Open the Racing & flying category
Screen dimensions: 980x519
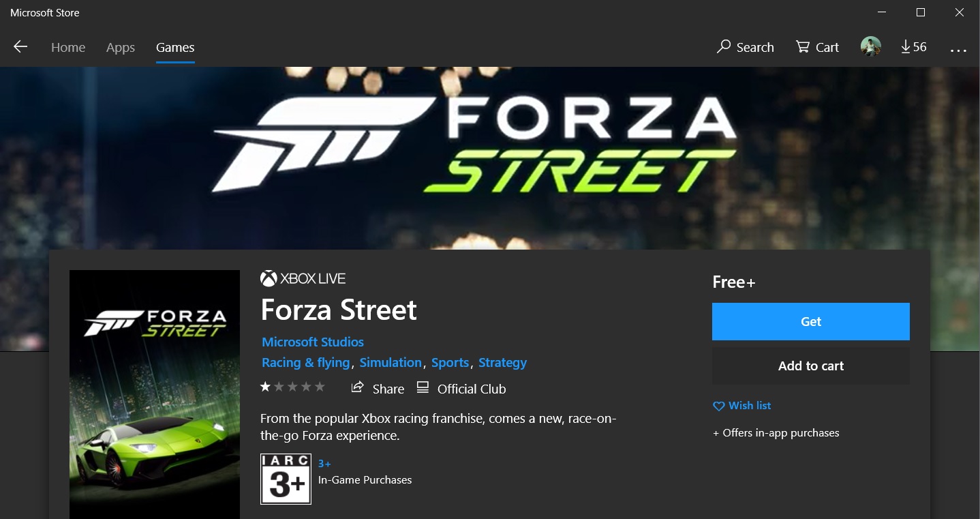305,362
